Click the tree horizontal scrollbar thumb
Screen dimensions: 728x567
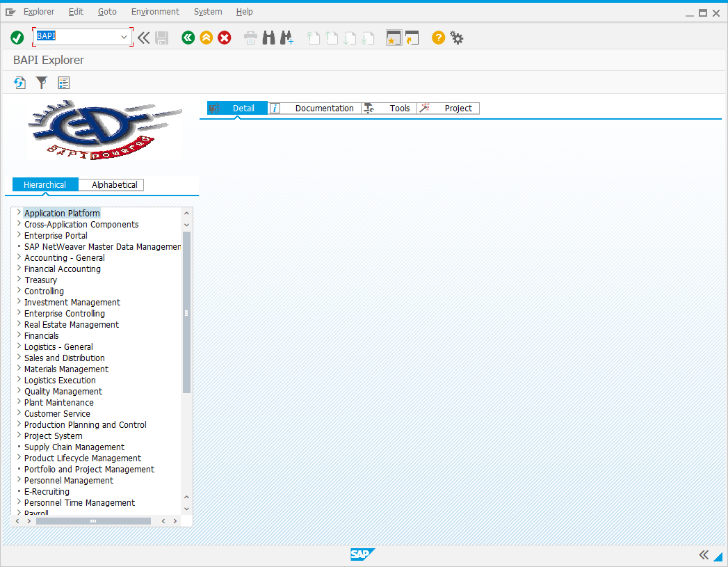(93, 521)
